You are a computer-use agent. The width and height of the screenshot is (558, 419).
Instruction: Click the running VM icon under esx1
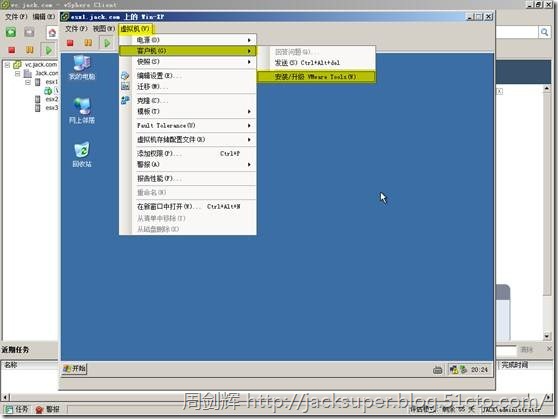click(x=48, y=91)
